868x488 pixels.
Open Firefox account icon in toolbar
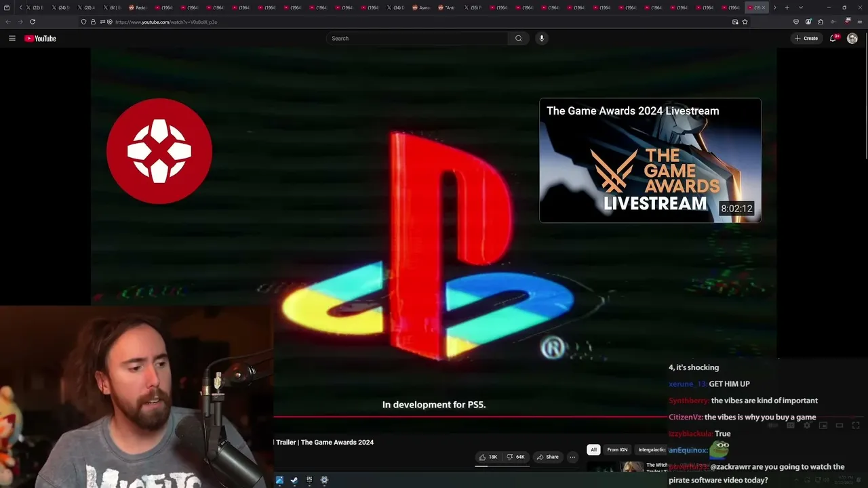(808, 22)
